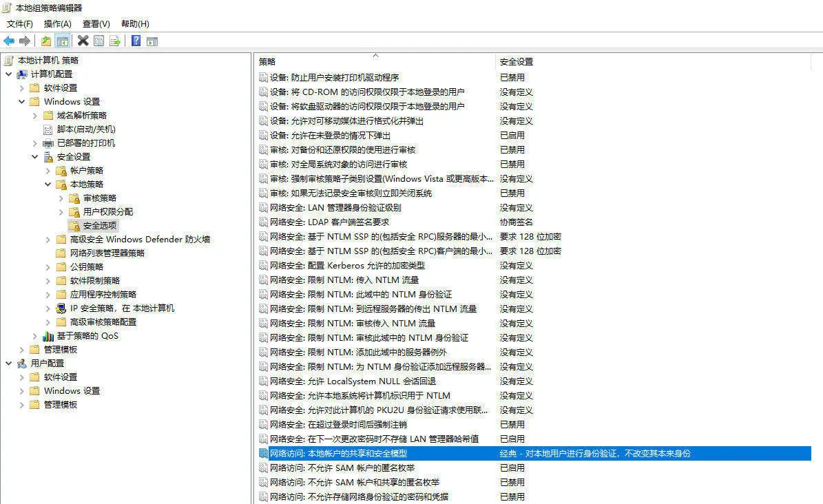Viewport: 823px width, 504px height.
Task: Open Properties from the toolbar
Action: coord(99,41)
